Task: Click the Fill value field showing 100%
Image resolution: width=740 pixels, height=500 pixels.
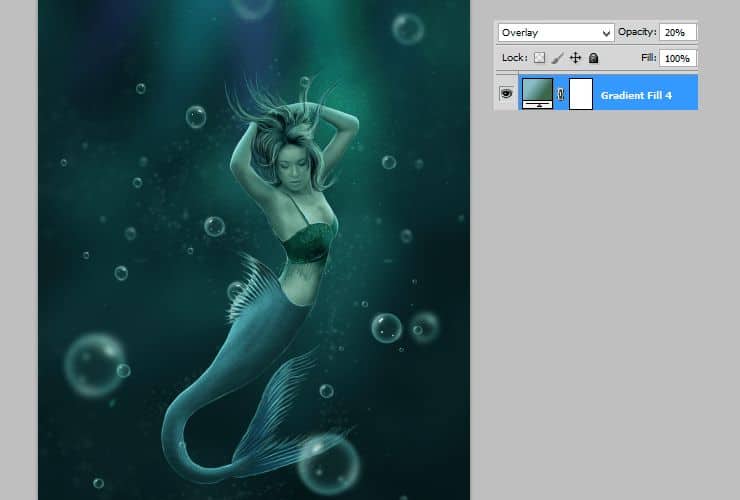Action: [679, 58]
